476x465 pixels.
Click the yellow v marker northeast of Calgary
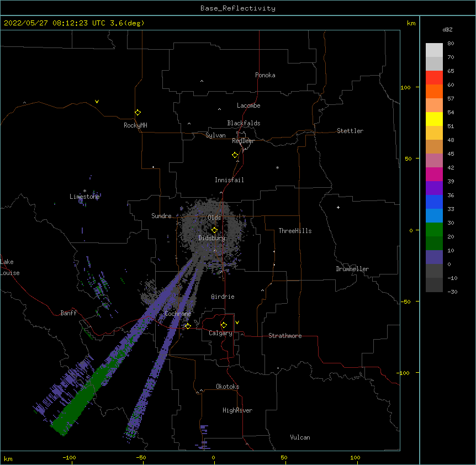pyautogui.click(x=237, y=323)
